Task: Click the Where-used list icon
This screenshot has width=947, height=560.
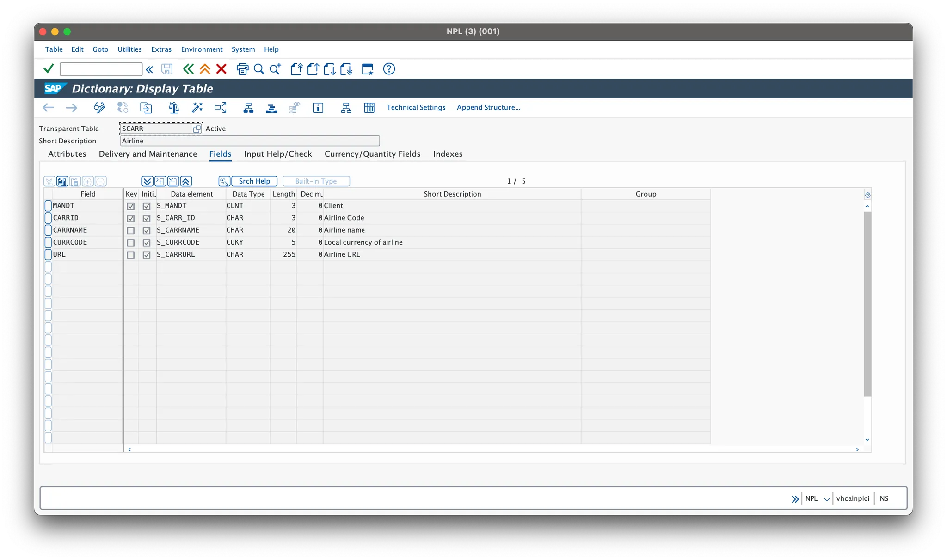Action: pyautogui.click(x=221, y=108)
